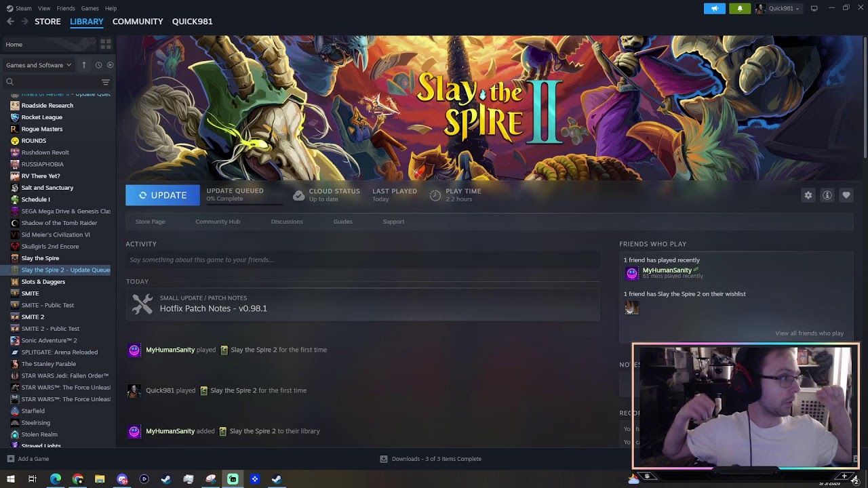The height and width of the screenshot is (488, 868).
Task: Click View all friends who play
Action: (x=809, y=333)
